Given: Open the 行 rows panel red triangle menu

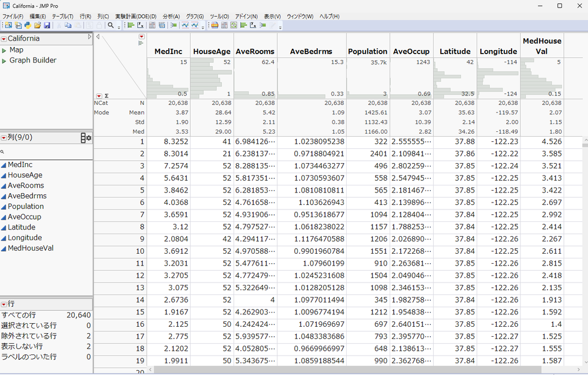Looking at the screenshot, I should [4, 304].
